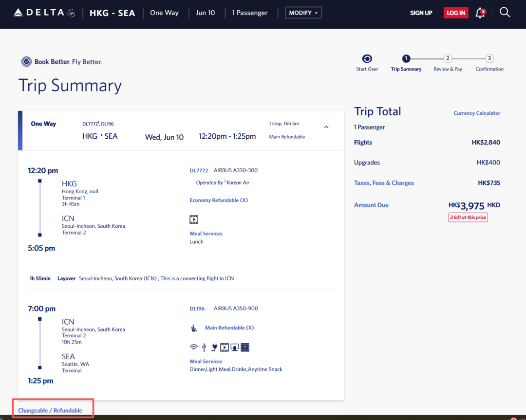Click the Taxes, Fees & Charges link
Viewport: 526px width, 420px height.
click(x=384, y=183)
